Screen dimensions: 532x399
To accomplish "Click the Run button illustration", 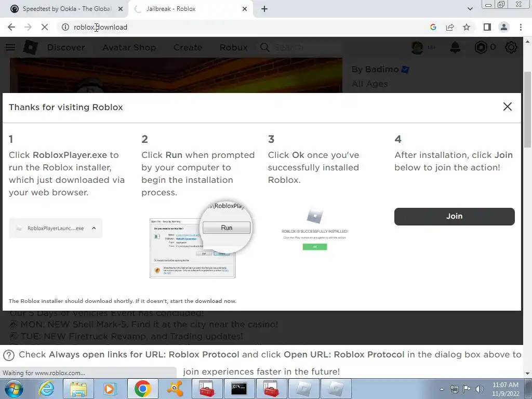I will tap(227, 228).
